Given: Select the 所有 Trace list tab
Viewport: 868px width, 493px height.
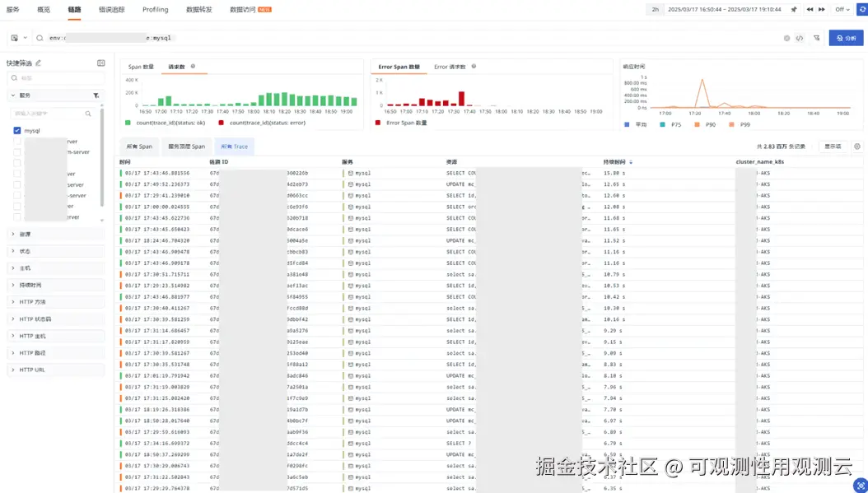Looking at the screenshot, I should (x=234, y=147).
